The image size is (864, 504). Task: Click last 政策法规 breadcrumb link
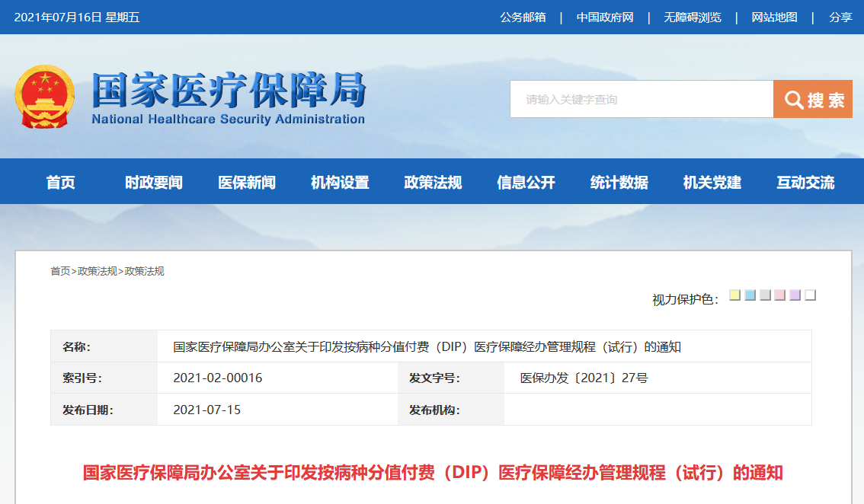[144, 271]
